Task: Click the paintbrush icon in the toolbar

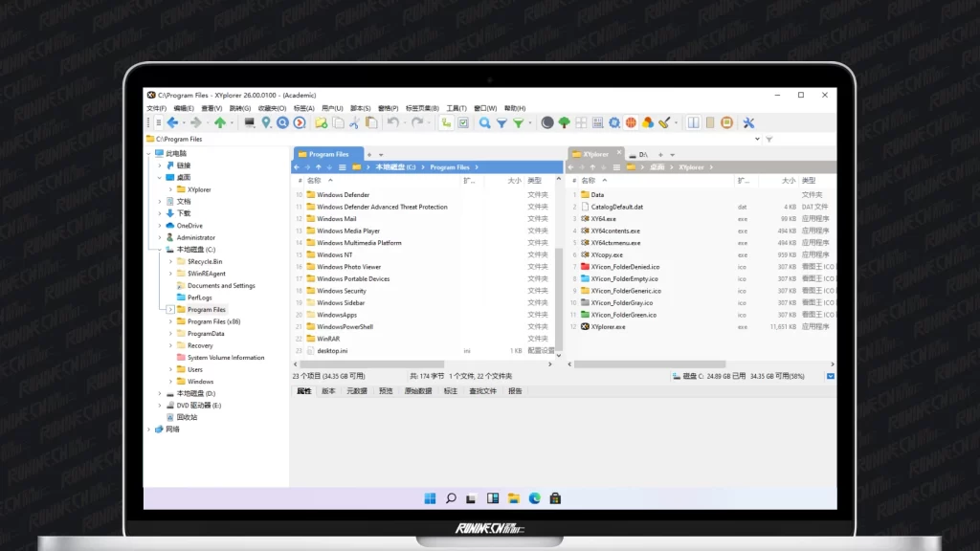Action: (665, 122)
